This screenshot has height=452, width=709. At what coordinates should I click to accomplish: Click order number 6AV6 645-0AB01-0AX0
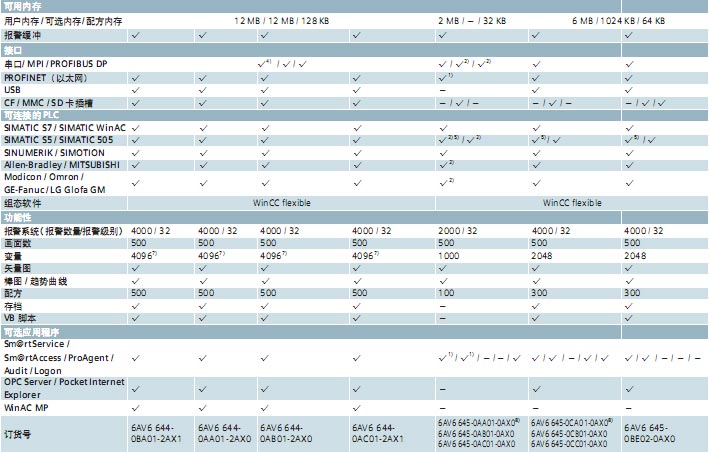pos(476,433)
